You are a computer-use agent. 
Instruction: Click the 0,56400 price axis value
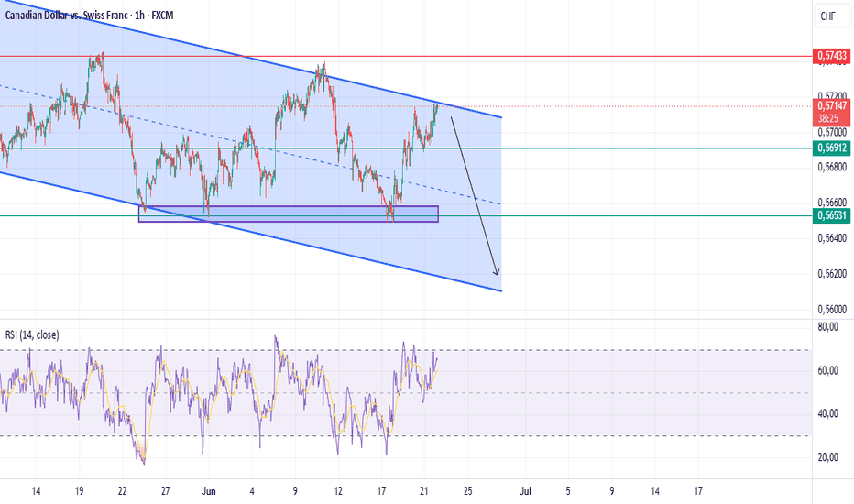click(832, 238)
